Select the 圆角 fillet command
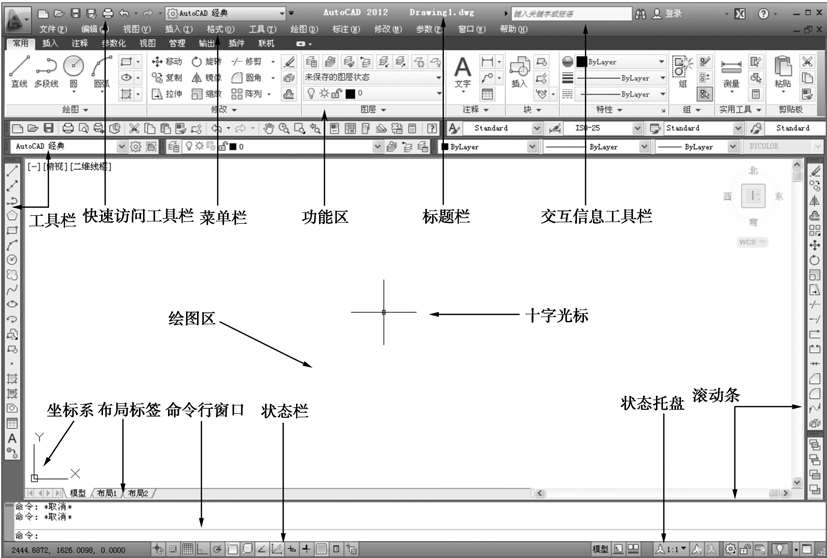 (x=247, y=78)
